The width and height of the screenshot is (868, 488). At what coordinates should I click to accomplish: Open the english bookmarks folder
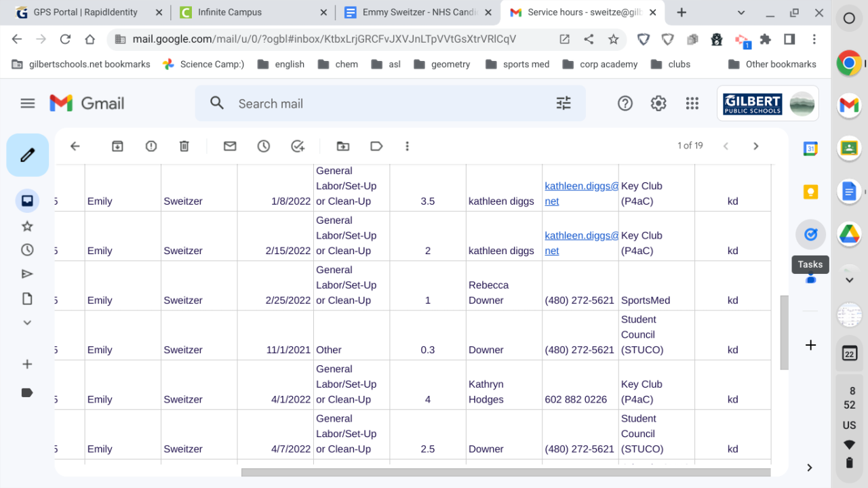(x=282, y=64)
